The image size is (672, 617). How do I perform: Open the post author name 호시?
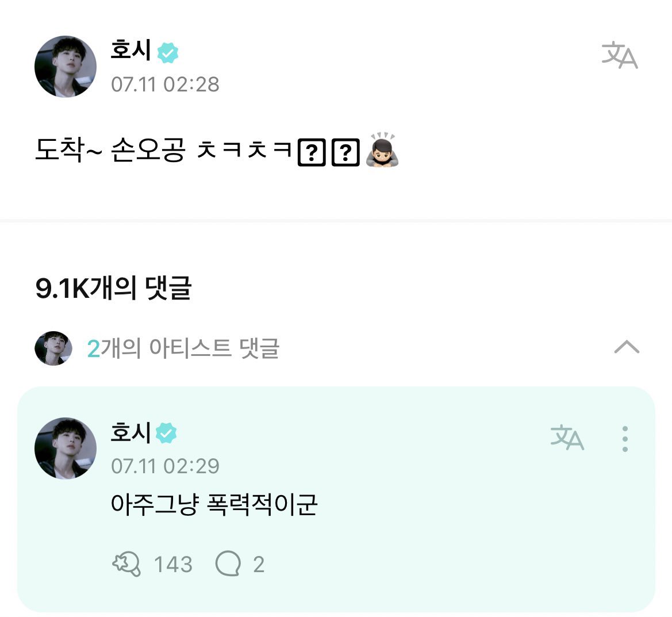(x=130, y=50)
